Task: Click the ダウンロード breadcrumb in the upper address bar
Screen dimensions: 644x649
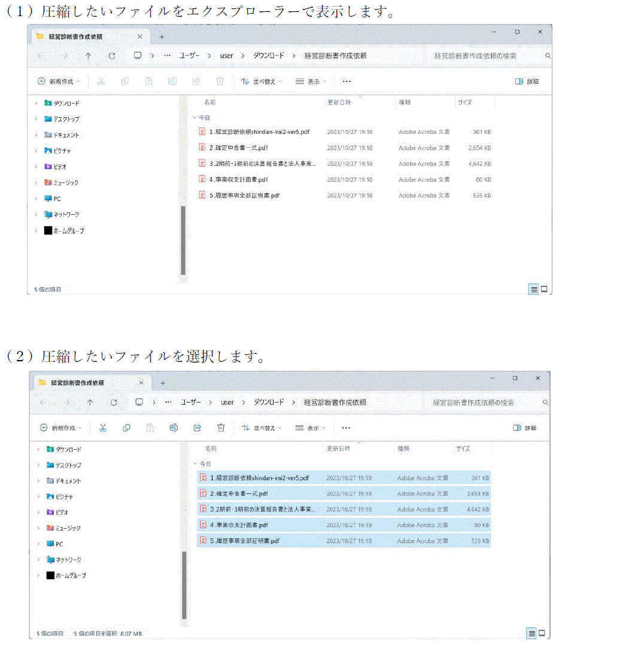Action: pyautogui.click(x=268, y=56)
